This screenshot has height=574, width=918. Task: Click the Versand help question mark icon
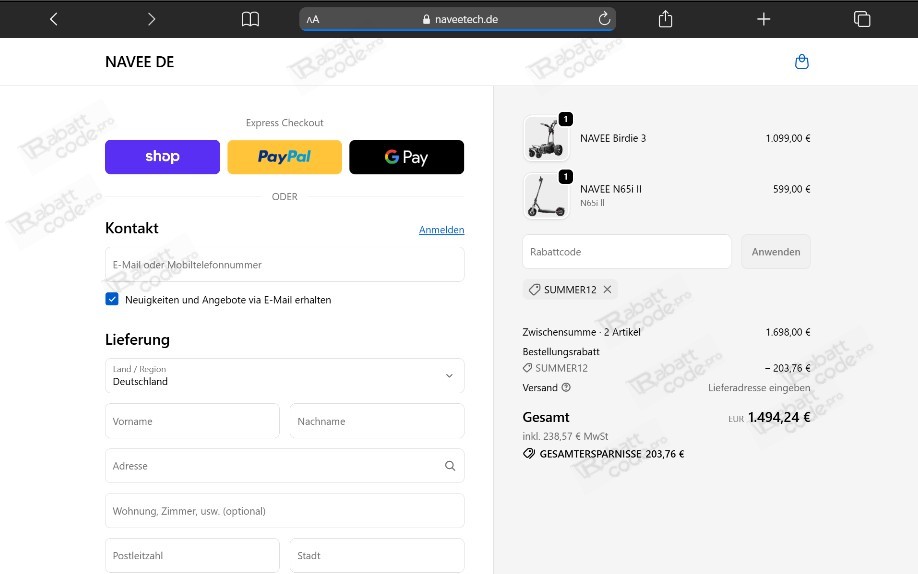coord(566,387)
